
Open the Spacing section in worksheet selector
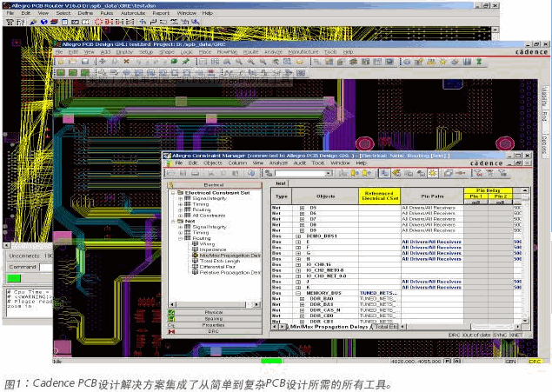214,319
